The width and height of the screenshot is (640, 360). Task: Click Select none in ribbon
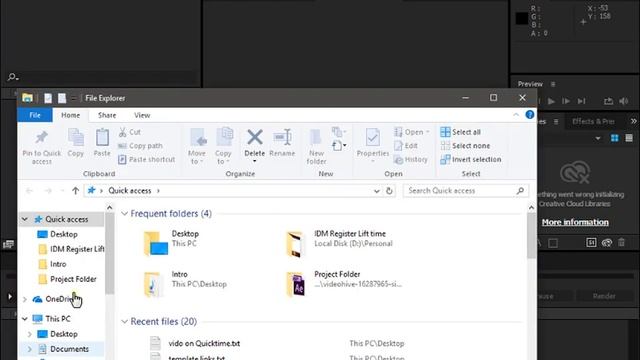coord(465,146)
